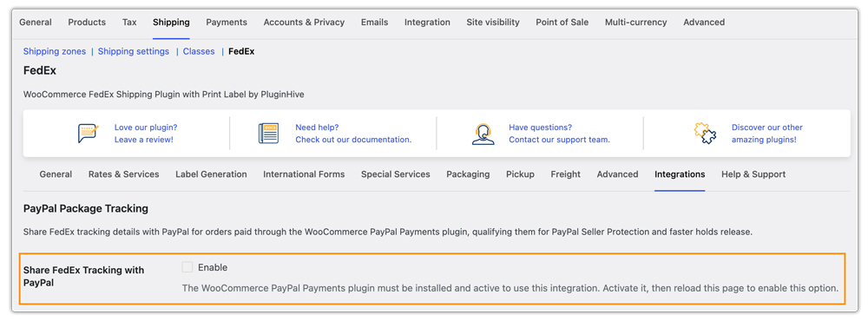Image resolution: width=868 pixels, height=321 pixels.
Task: Open the Tax settings tab
Action: pos(129,23)
